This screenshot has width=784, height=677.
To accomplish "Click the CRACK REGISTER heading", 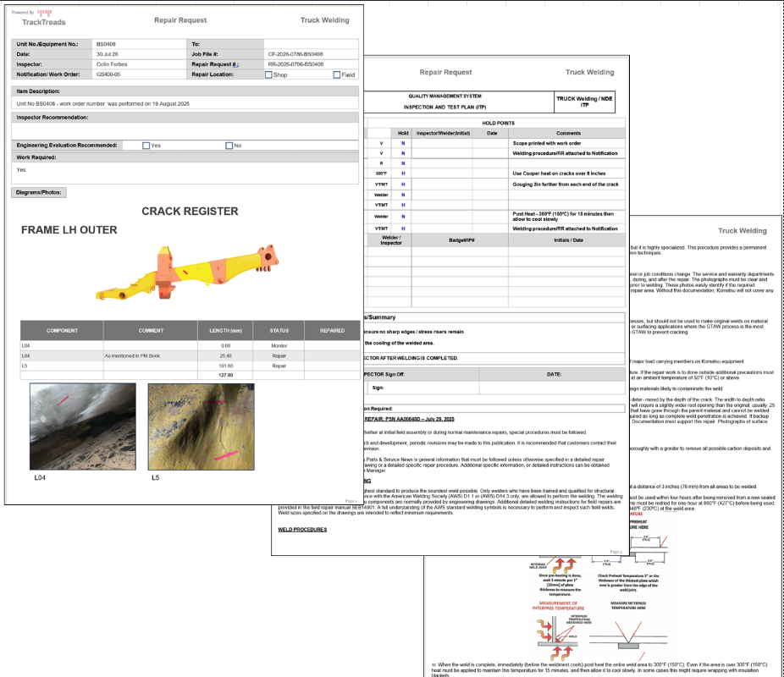I will pos(190,212).
